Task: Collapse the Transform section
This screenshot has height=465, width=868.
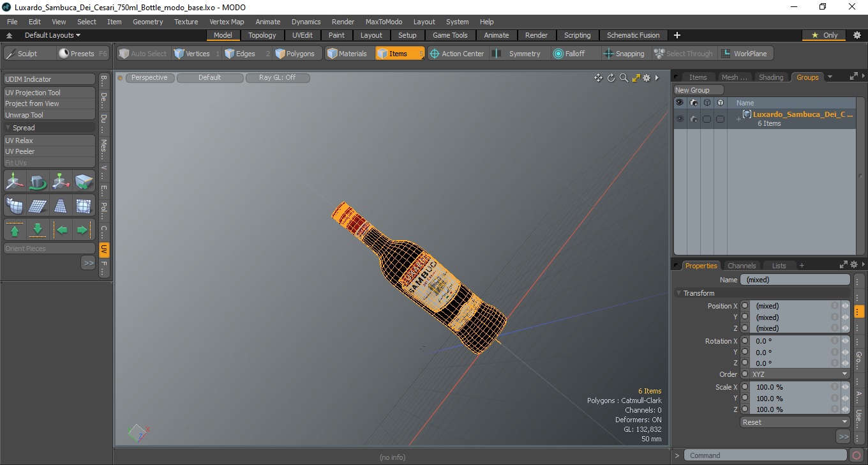Action: click(x=679, y=293)
